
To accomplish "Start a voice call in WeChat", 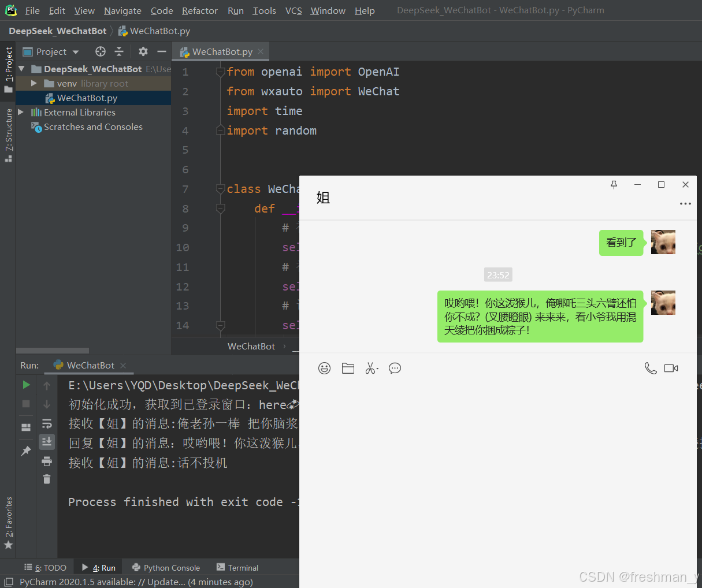I will pos(651,368).
